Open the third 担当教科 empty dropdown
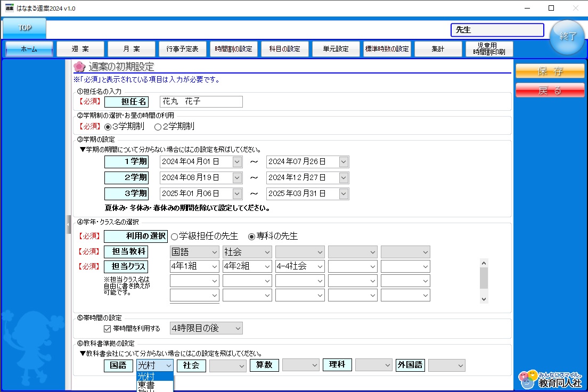This screenshot has width=588, height=392. 300,252
